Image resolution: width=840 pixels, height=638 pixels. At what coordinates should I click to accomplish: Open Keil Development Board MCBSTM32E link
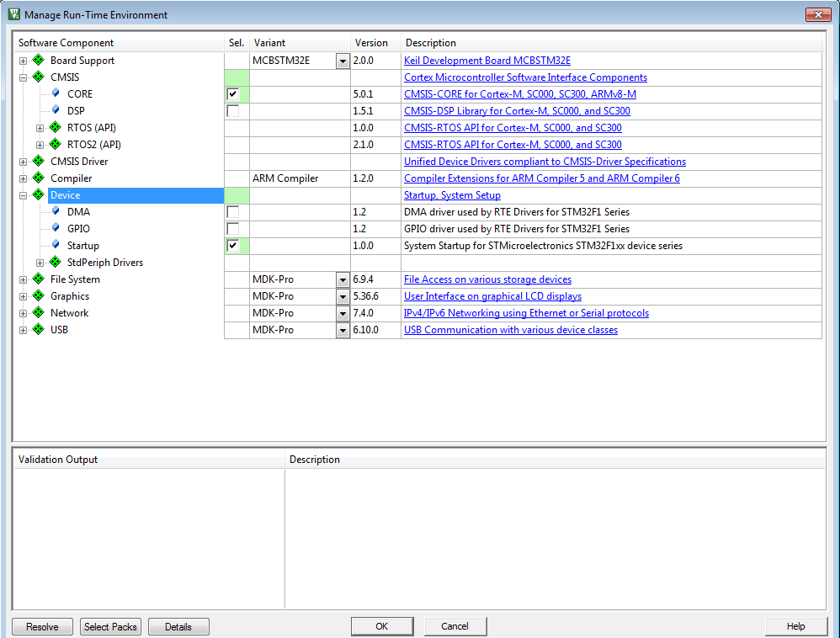pos(487,61)
